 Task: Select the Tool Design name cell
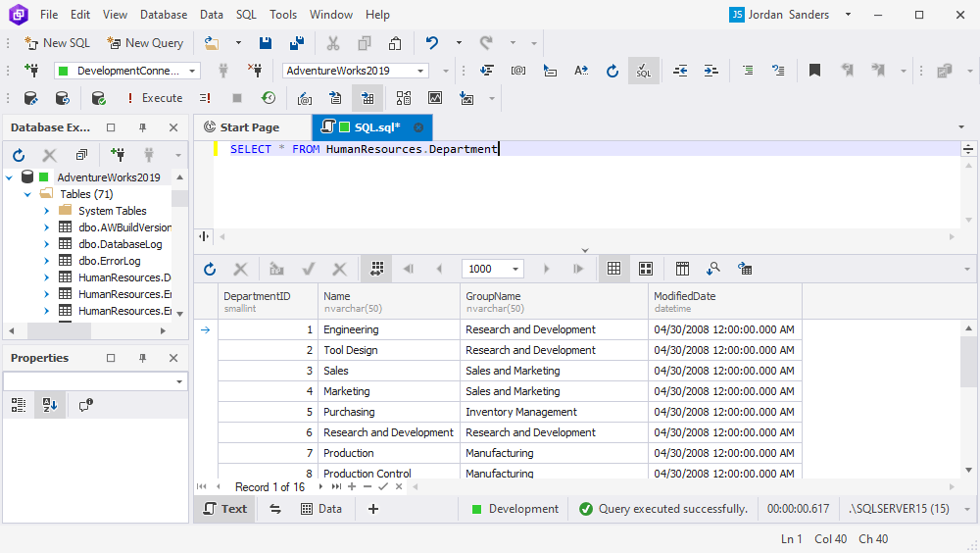pos(389,350)
